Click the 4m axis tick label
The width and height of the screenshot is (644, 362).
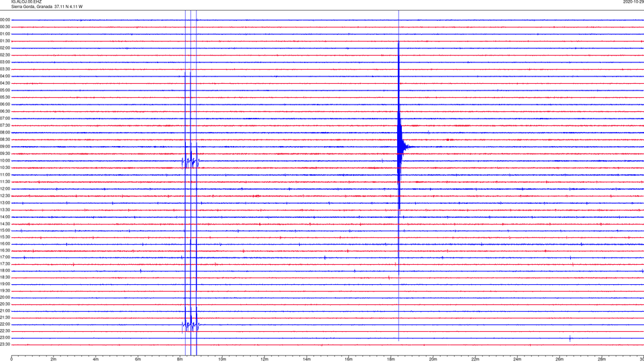[96, 359]
